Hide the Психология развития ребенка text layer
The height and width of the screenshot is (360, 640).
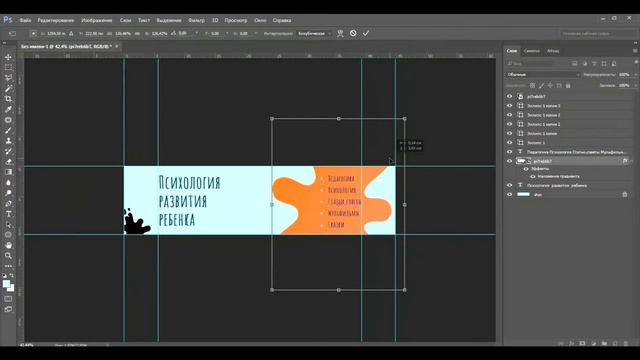[x=509, y=185]
